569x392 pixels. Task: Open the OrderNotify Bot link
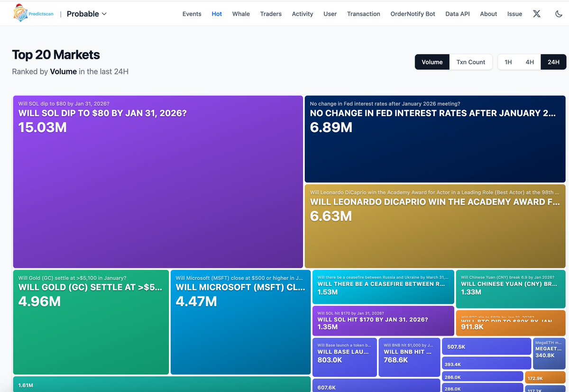pos(413,14)
